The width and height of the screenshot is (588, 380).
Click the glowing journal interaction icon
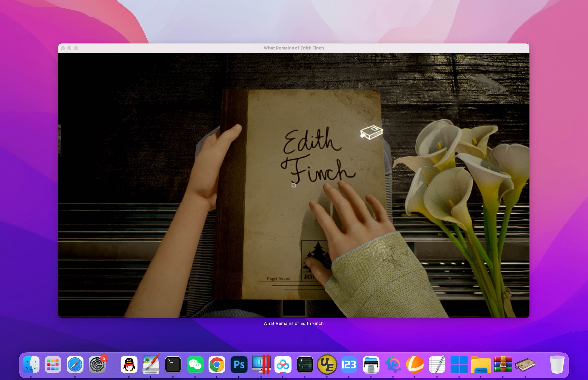coord(371,132)
